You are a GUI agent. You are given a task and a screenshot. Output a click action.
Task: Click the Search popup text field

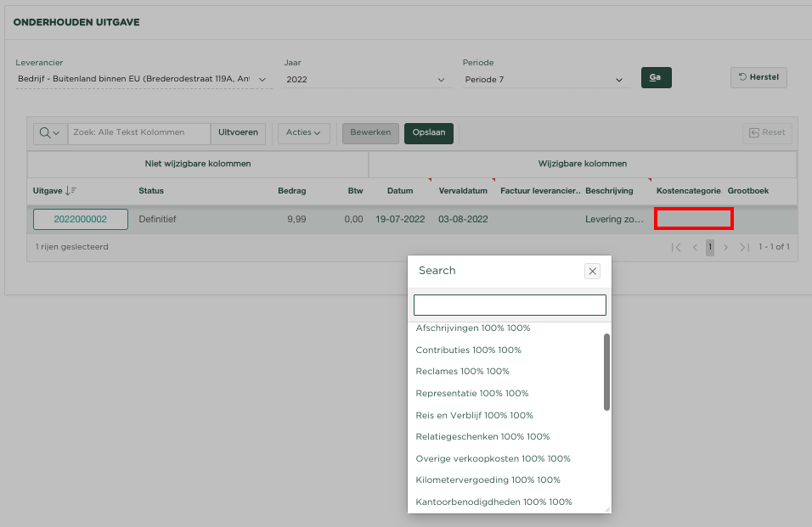(x=509, y=305)
